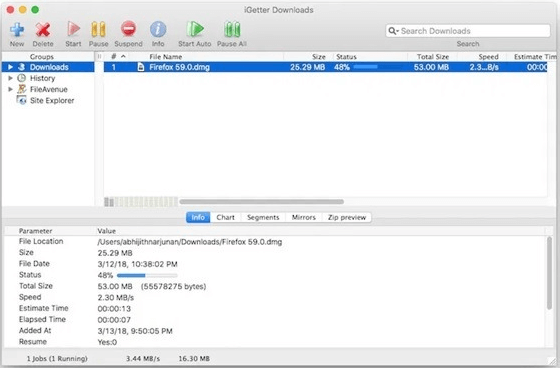This screenshot has width=560, height=368.
Task: Click the 53.00 MB total size cell in row
Action: (x=431, y=67)
